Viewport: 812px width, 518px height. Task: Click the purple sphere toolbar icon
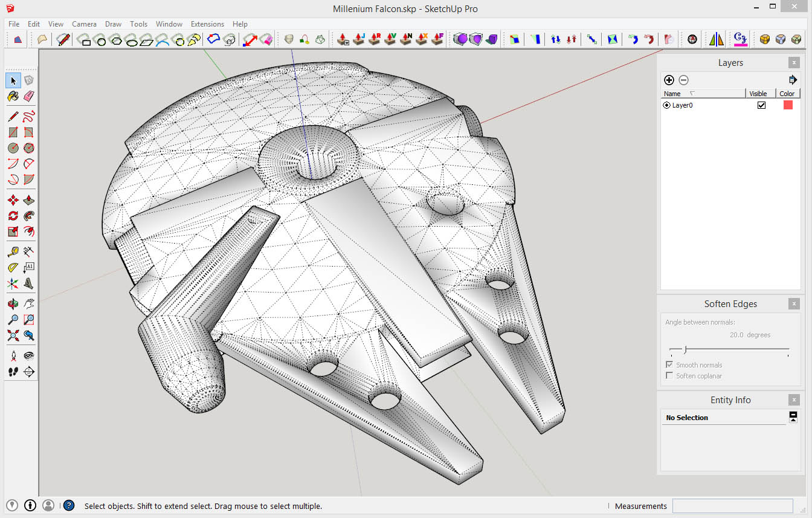[x=460, y=39]
